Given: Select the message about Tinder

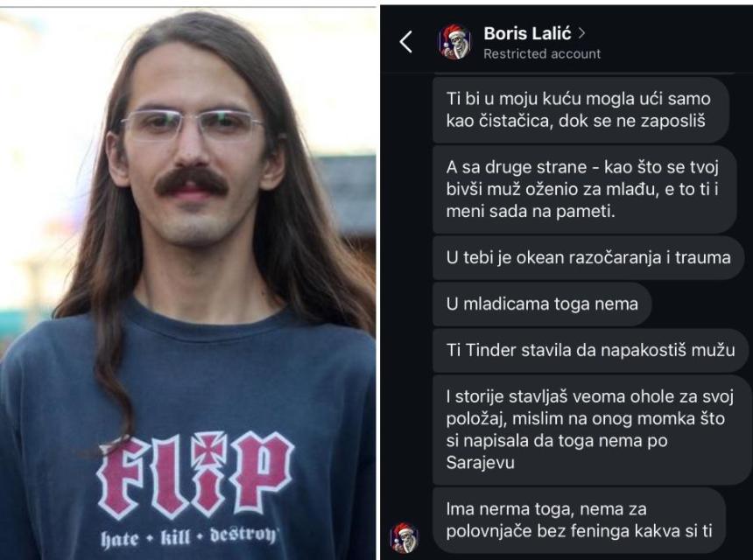Looking at the screenshot, I should (x=590, y=350).
